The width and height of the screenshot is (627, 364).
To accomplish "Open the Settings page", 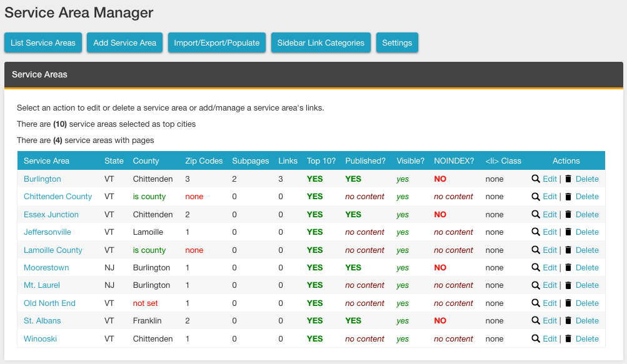I will click(x=397, y=43).
